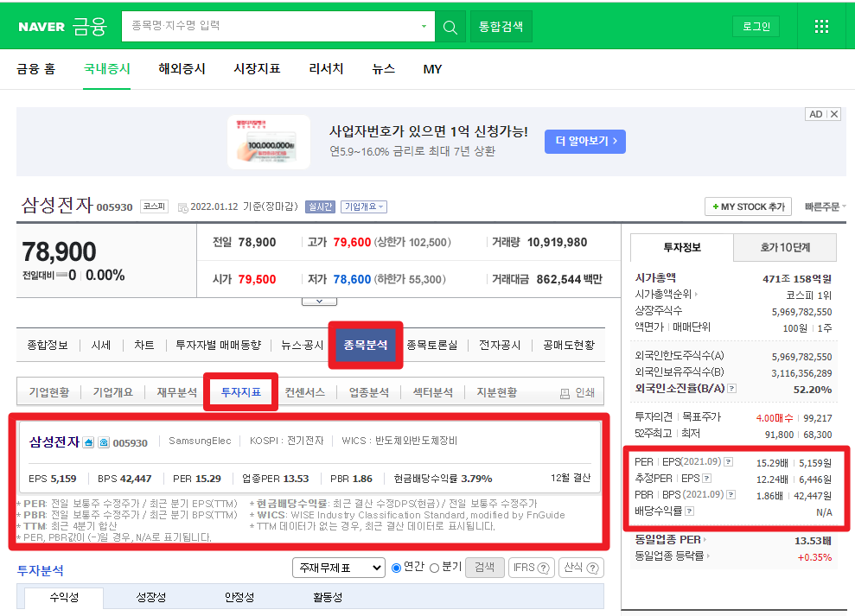
Task: Go to 금융 홈 menu
Action: (36, 69)
